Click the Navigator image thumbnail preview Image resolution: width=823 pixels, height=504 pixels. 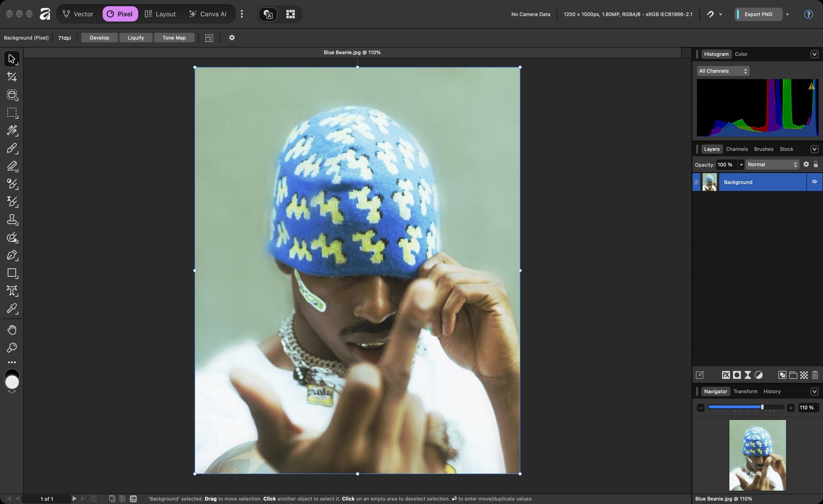(757, 455)
